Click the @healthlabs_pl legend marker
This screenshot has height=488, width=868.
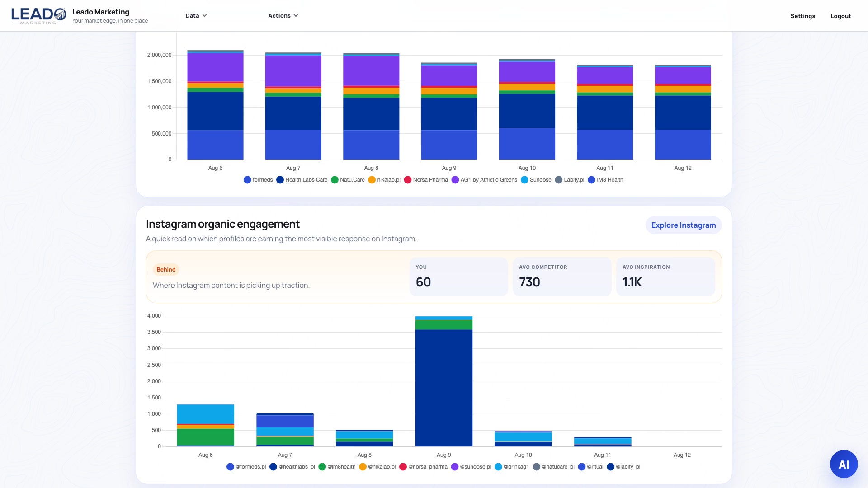click(x=273, y=467)
